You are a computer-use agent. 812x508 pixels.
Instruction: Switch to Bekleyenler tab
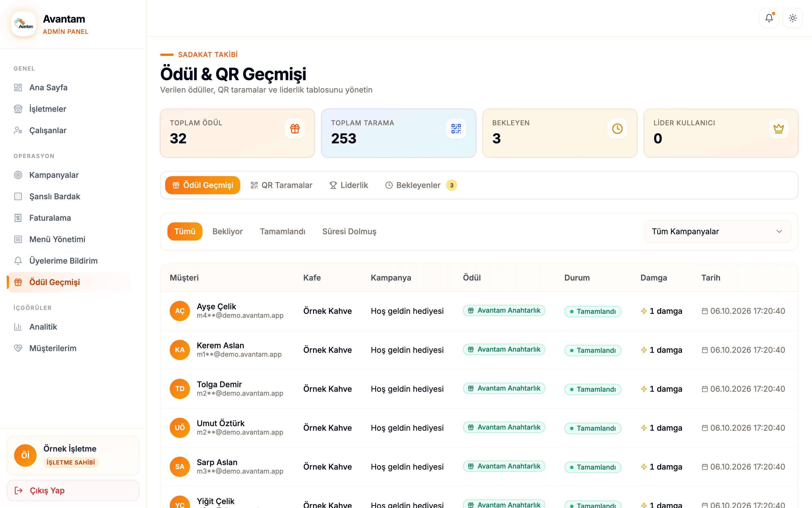click(421, 185)
